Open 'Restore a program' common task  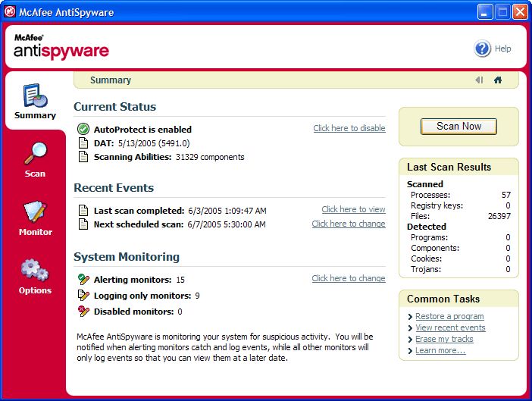click(x=449, y=316)
